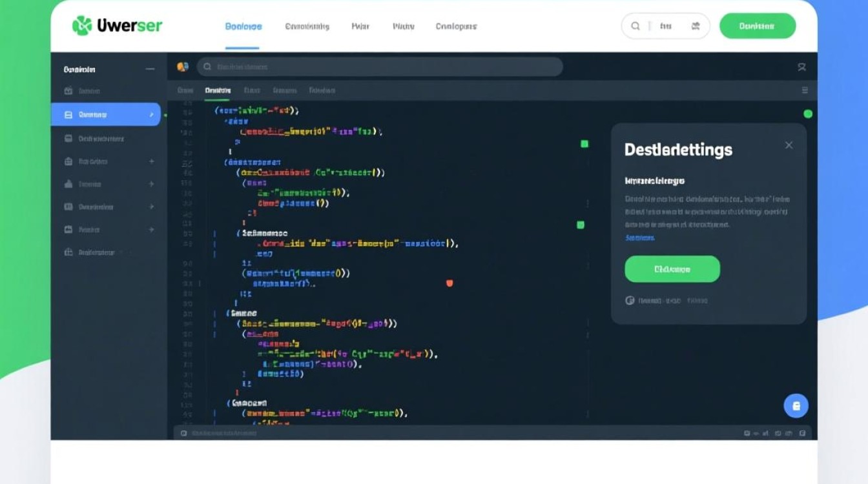This screenshot has width=868, height=484.
Task: Collapse the sidebar using the minus icon
Action: pos(150,69)
